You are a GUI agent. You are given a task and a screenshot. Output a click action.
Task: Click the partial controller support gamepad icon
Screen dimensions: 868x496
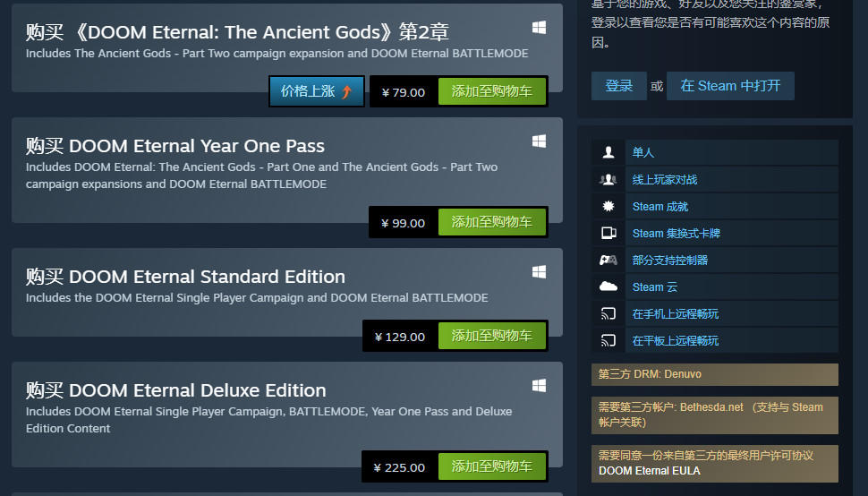(x=608, y=261)
